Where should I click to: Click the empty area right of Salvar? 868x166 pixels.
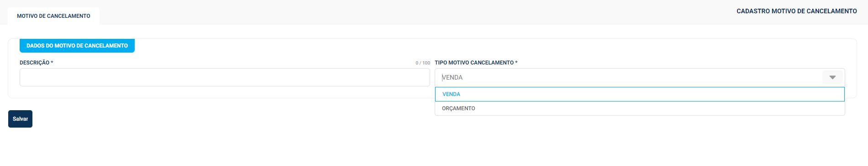click(x=228, y=119)
